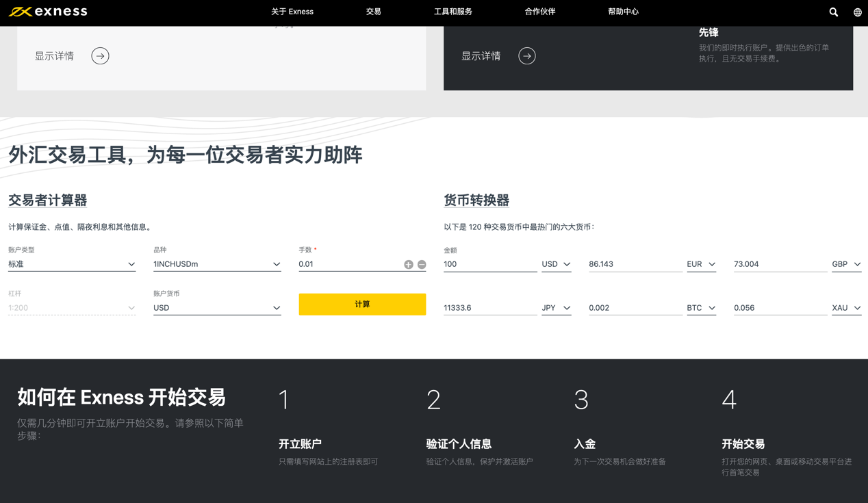Click the BTC amount field 0.002
This screenshot has height=503, width=868.
(635, 308)
